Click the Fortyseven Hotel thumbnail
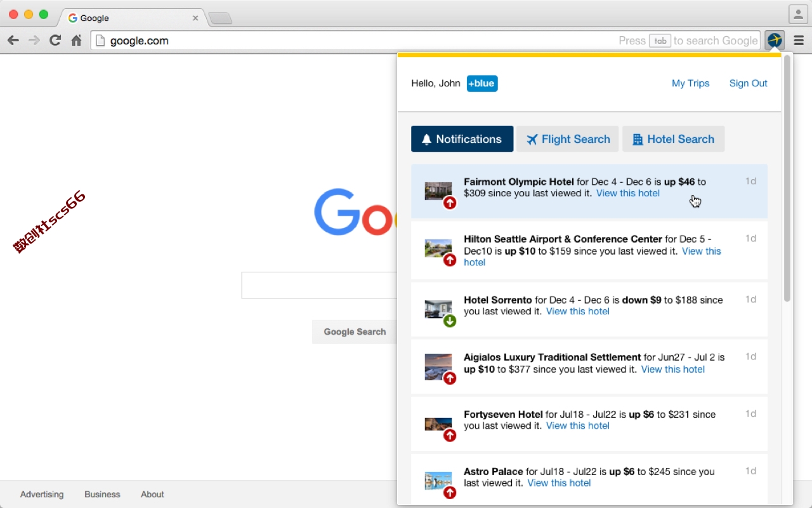Viewport: 812px width, 508px height. pos(438,424)
